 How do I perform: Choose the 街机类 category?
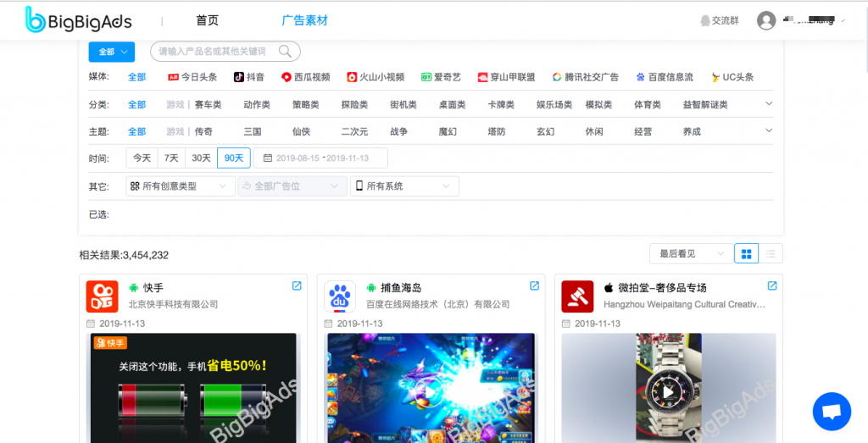point(403,104)
